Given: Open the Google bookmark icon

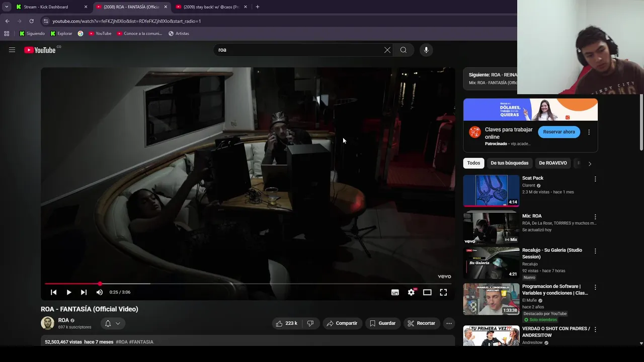Looking at the screenshot, I should pos(80,34).
